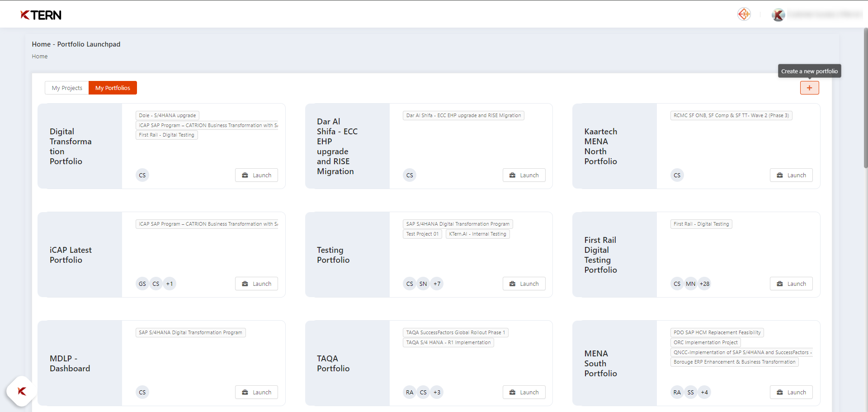Click GS avatar in iCAP Latest card
Image resolution: width=868 pixels, height=412 pixels.
pos(142,284)
